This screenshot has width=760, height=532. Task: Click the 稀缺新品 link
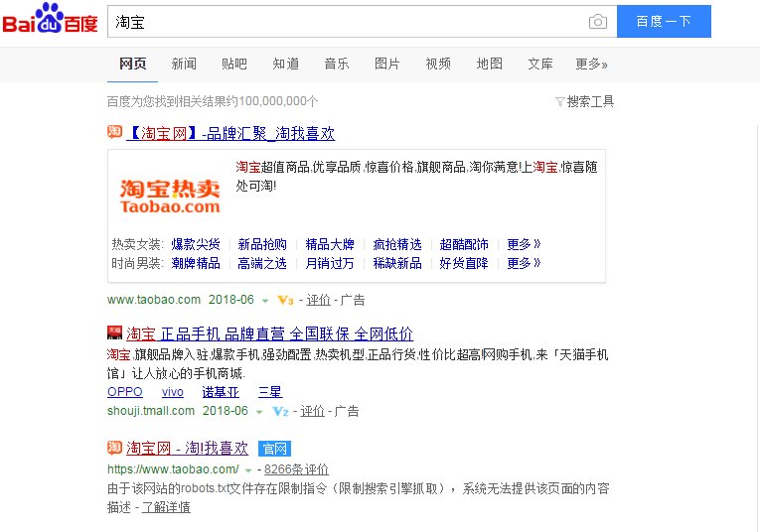tap(397, 263)
